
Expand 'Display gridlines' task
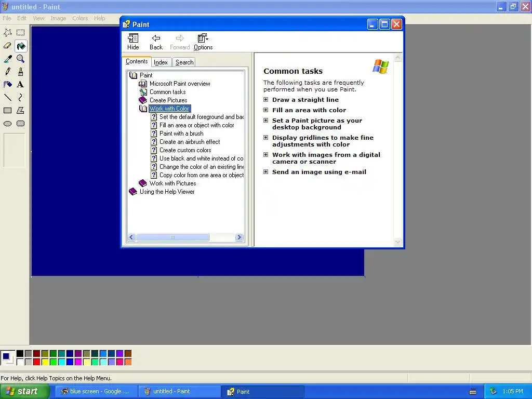[266, 137]
